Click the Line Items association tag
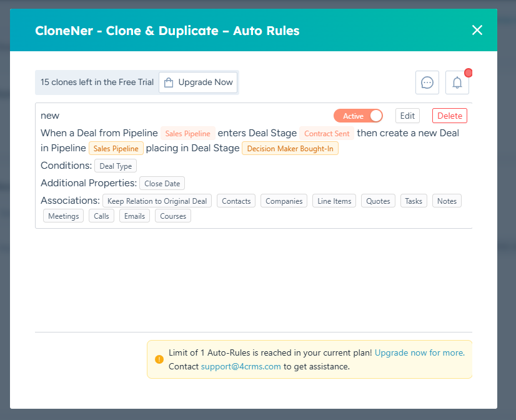The width and height of the screenshot is (516, 420). coord(334,201)
